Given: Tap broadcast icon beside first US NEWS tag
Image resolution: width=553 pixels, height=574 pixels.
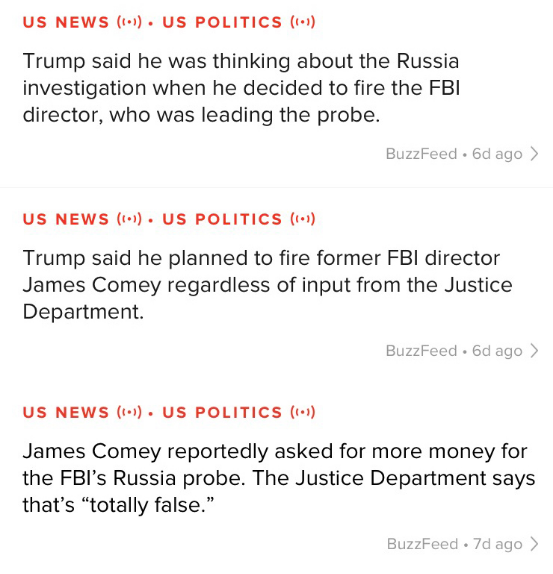Looking at the screenshot, I should tap(129, 22).
